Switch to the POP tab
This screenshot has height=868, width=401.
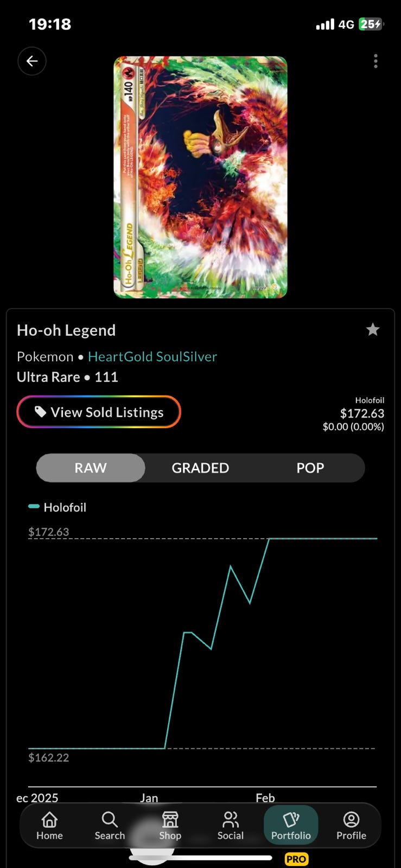(310, 468)
